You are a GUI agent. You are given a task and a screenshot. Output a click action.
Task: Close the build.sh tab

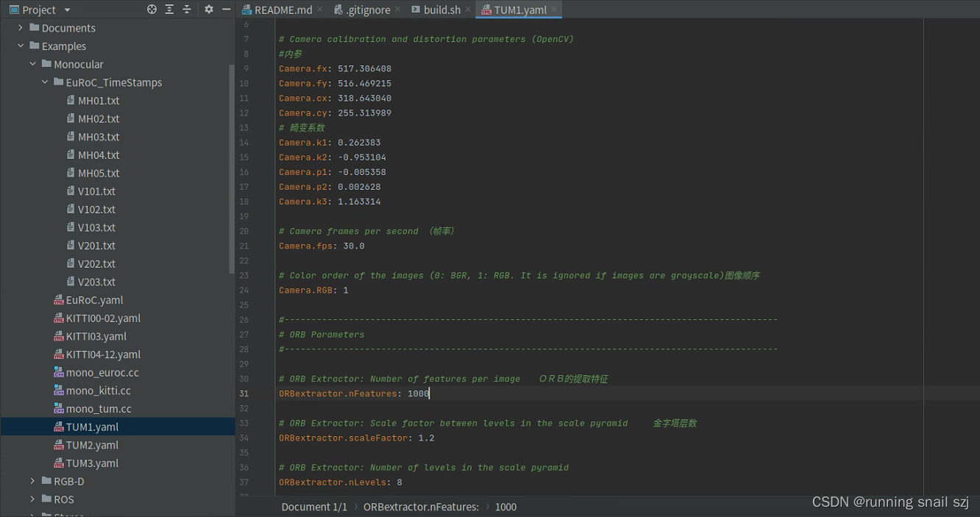pos(468,10)
